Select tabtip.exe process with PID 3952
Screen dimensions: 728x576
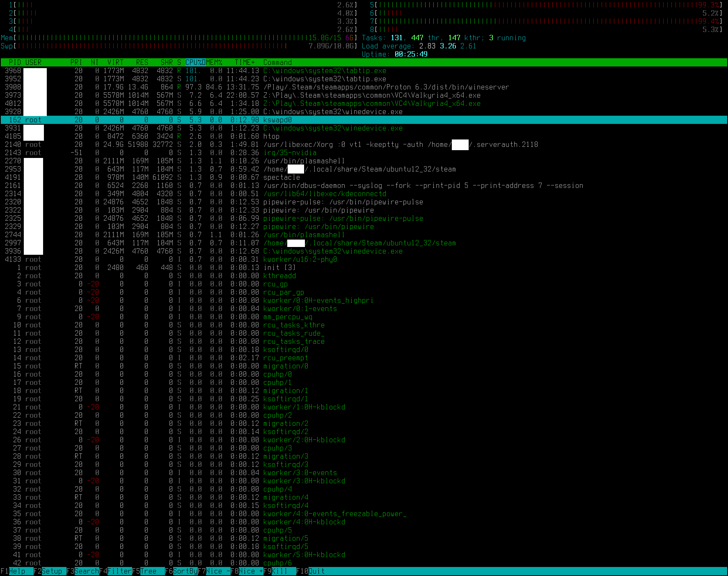pyautogui.click(x=364, y=79)
